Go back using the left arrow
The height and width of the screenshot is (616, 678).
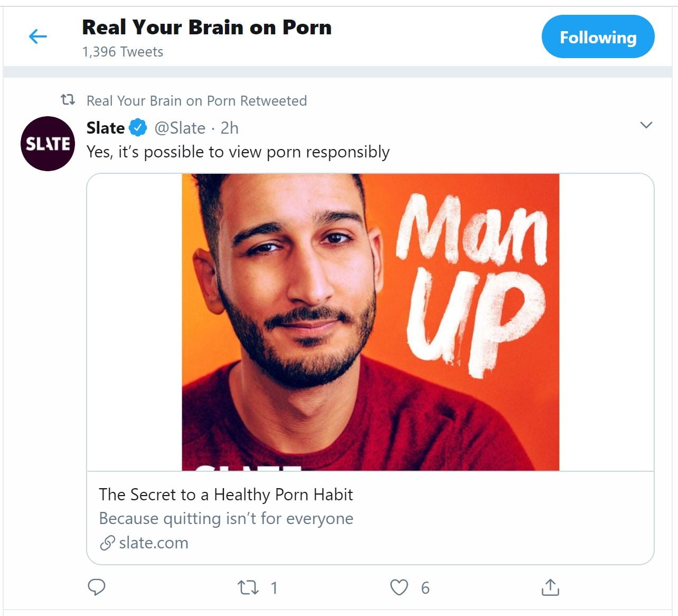click(37, 36)
